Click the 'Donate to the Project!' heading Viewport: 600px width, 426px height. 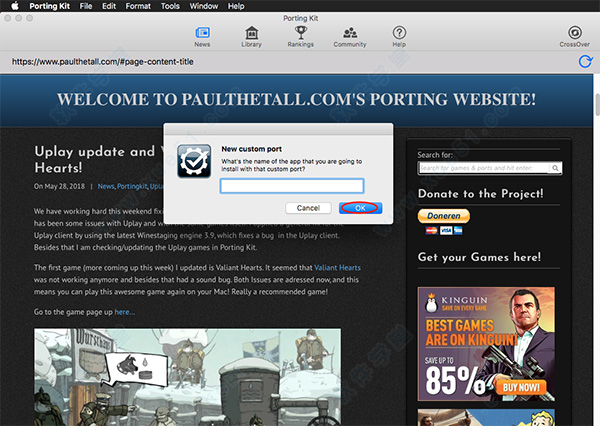click(480, 194)
